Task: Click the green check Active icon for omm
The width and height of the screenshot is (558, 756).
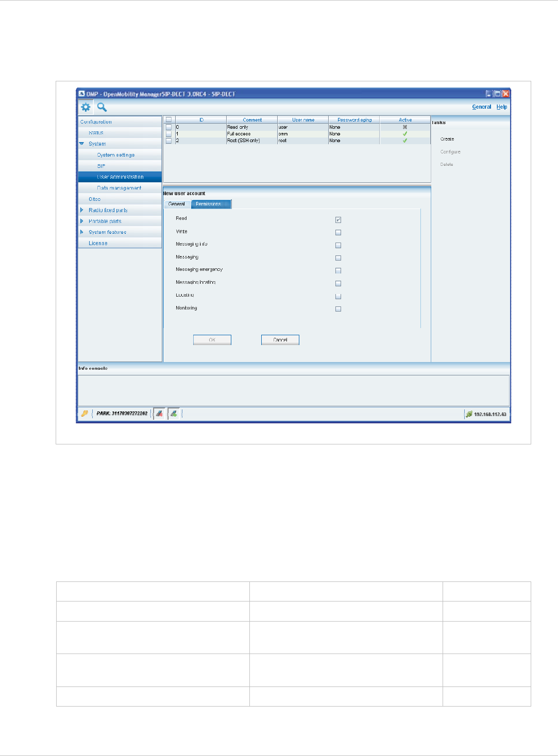Action: 405,133
